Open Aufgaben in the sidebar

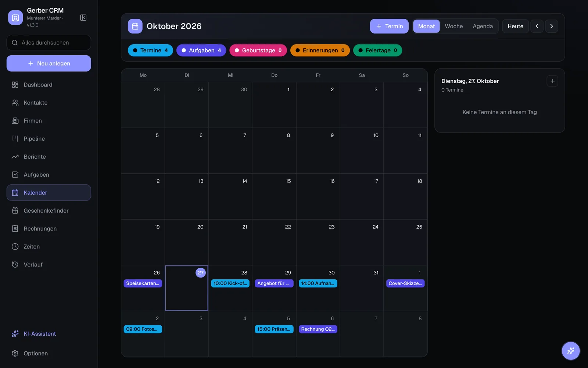tap(49, 175)
